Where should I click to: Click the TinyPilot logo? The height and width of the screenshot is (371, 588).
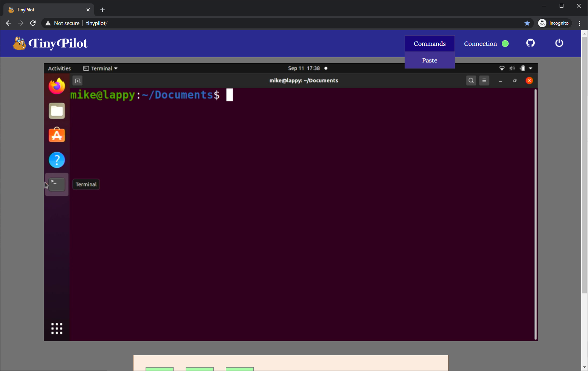50,44
